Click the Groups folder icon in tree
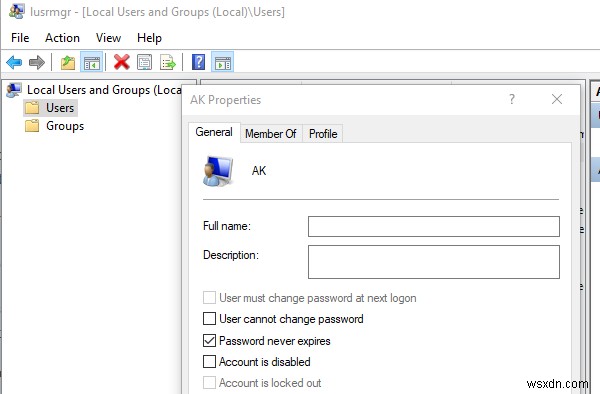600x394 pixels. pos(32,126)
